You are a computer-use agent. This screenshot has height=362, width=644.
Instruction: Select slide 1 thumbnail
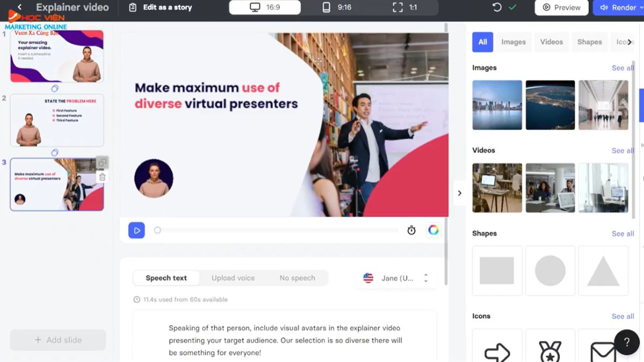pos(57,56)
